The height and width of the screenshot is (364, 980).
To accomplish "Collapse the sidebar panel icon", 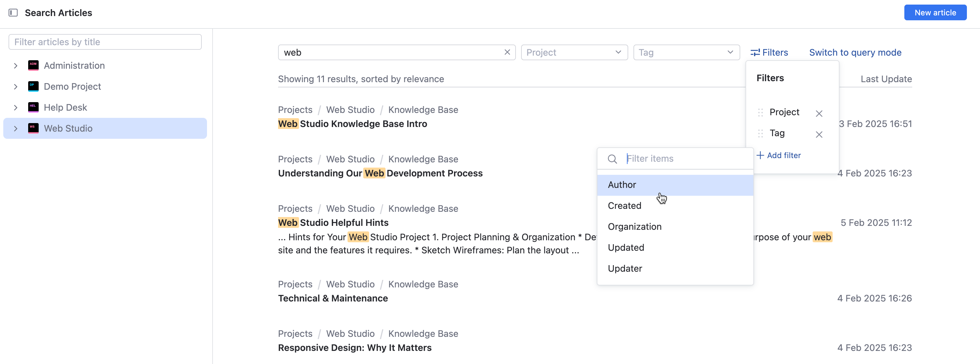I will (14, 12).
